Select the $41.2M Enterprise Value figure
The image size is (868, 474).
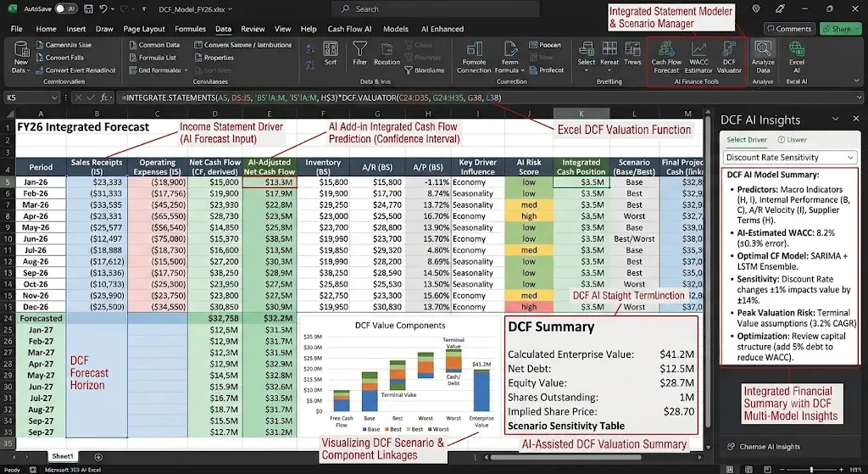click(x=676, y=354)
